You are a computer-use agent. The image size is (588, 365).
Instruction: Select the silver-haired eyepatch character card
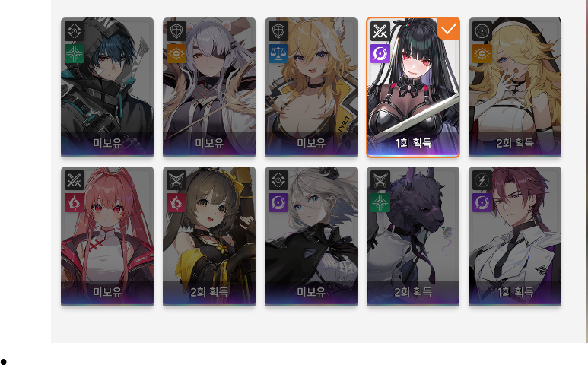pos(209,87)
